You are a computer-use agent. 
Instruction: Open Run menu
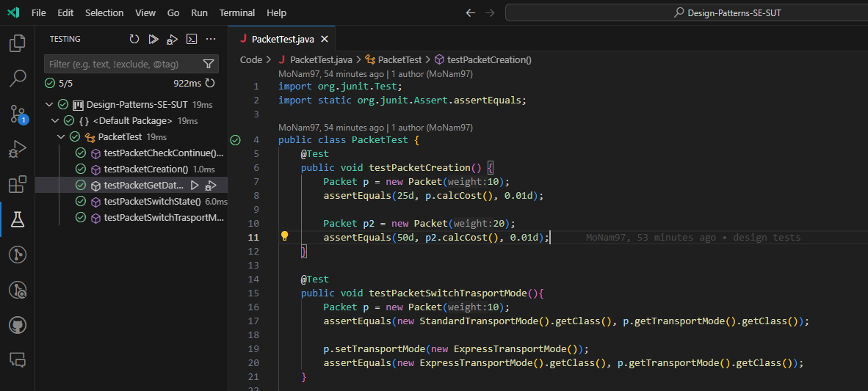click(199, 12)
